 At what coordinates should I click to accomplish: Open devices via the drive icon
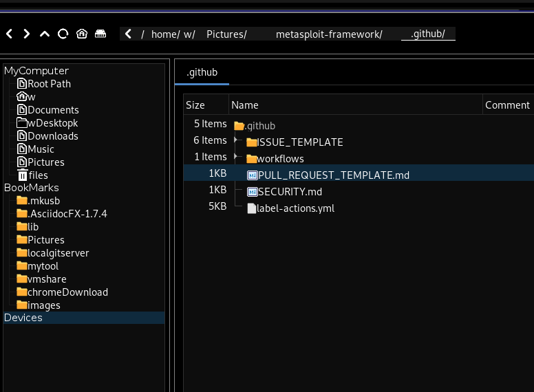coord(100,34)
